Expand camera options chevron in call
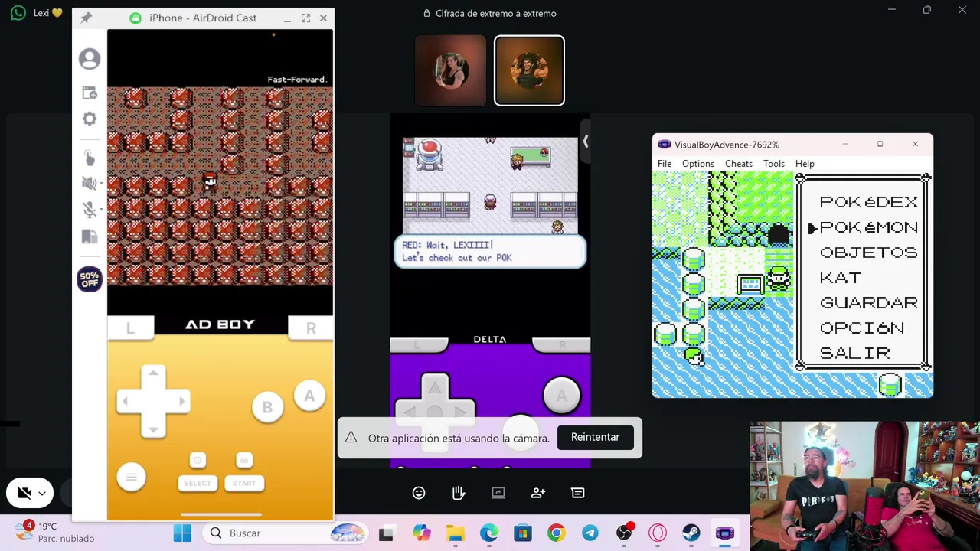Screen dimensions: 980x551 [x=42, y=494]
